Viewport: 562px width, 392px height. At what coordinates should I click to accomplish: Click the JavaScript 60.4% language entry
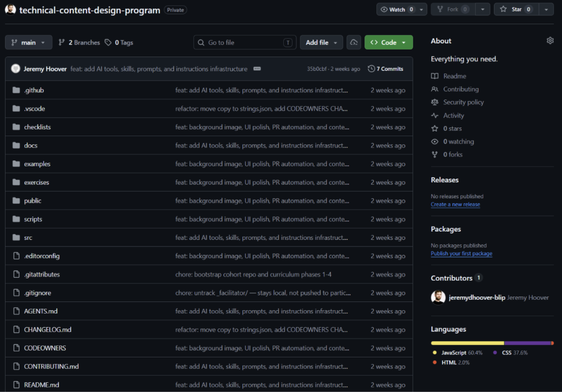click(x=458, y=353)
